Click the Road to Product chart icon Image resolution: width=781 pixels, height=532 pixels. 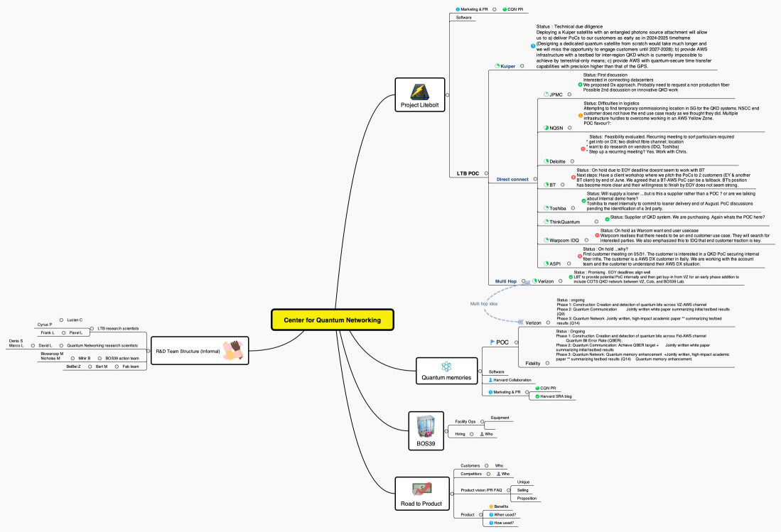(x=422, y=489)
